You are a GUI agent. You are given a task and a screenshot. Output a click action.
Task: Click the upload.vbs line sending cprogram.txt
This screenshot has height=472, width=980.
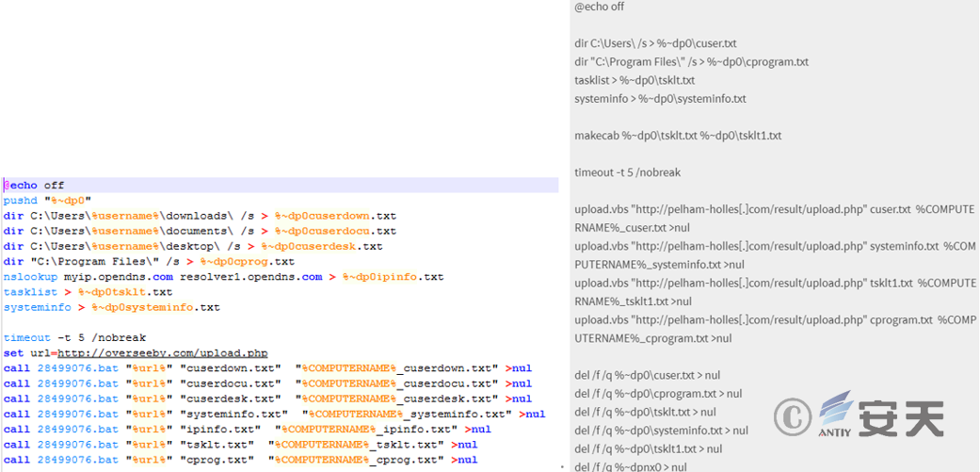[775, 329]
